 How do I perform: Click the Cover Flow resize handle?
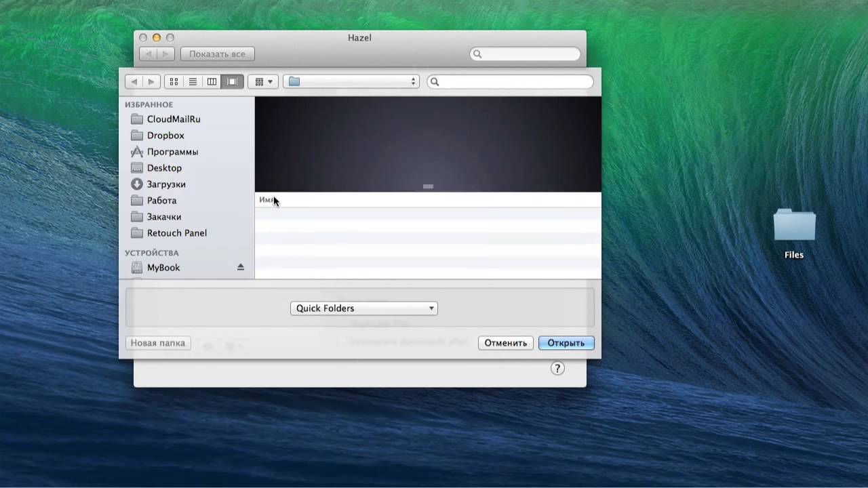(428, 186)
